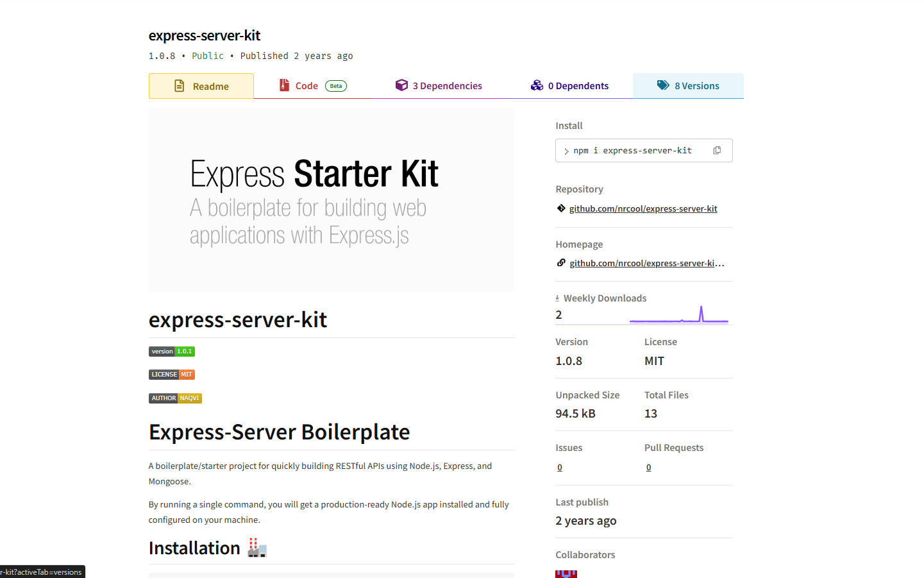
Task: Click the Dependents cubes icon
Action: [537, 85]
